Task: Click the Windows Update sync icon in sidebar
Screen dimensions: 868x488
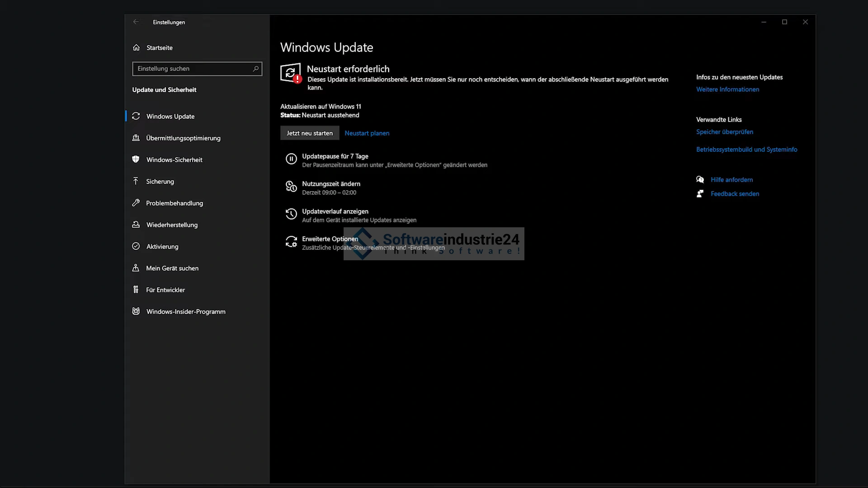Action: [136, 116]
